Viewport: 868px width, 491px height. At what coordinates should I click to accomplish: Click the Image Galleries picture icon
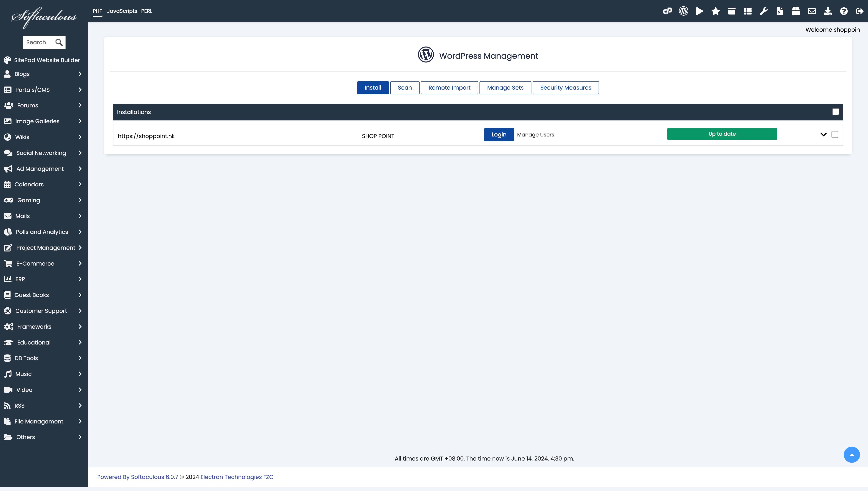(8, 121)
